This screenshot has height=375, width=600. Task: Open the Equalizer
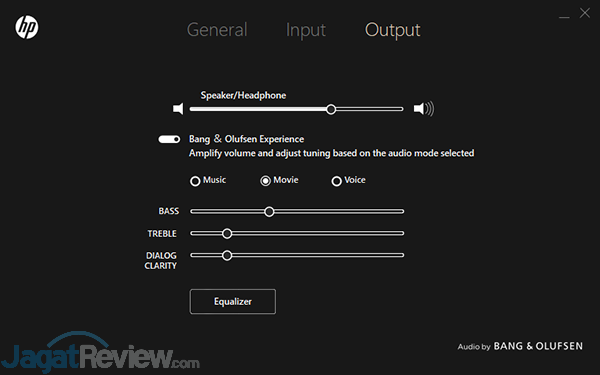click(x=233, y=302)
